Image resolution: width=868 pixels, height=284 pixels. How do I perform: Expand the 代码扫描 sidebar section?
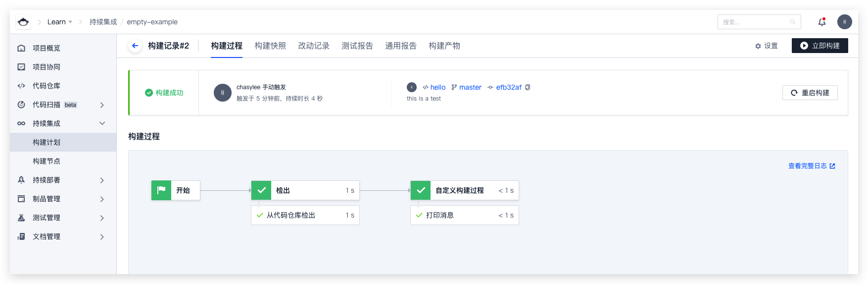coord(102,105)
